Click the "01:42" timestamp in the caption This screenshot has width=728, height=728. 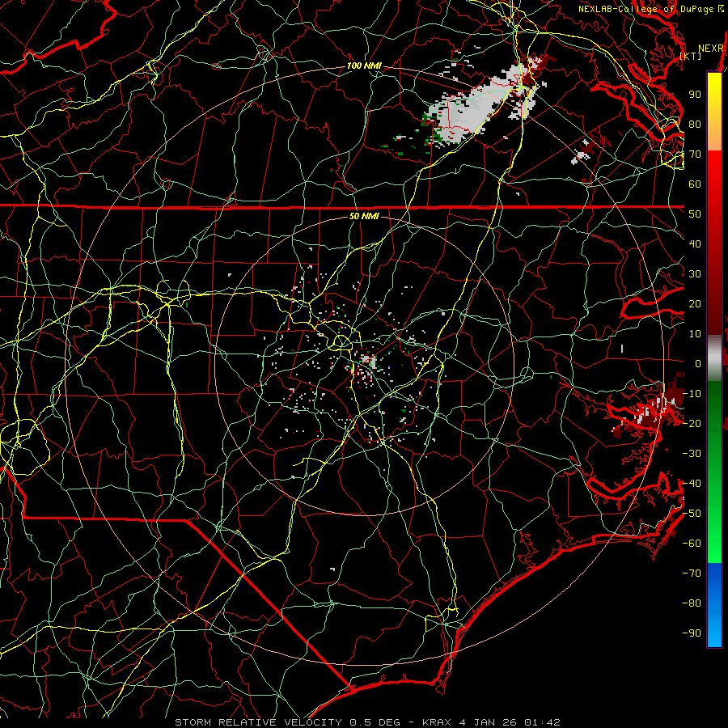(x=542, y=722)
